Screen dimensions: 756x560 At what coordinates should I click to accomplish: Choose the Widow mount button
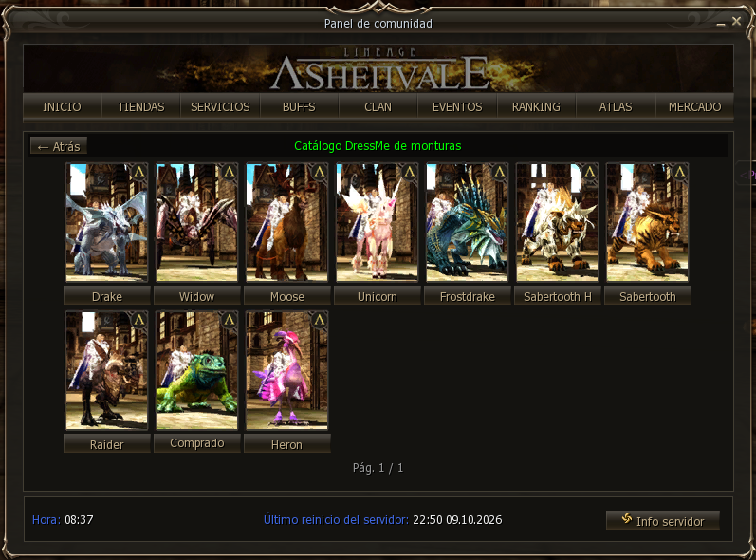196,296
